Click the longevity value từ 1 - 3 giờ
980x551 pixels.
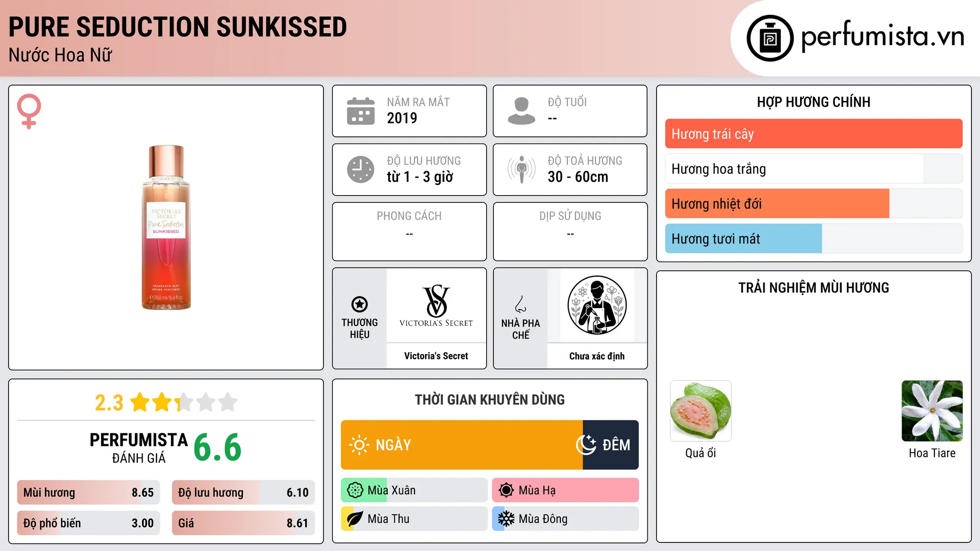tap(420, 177)
